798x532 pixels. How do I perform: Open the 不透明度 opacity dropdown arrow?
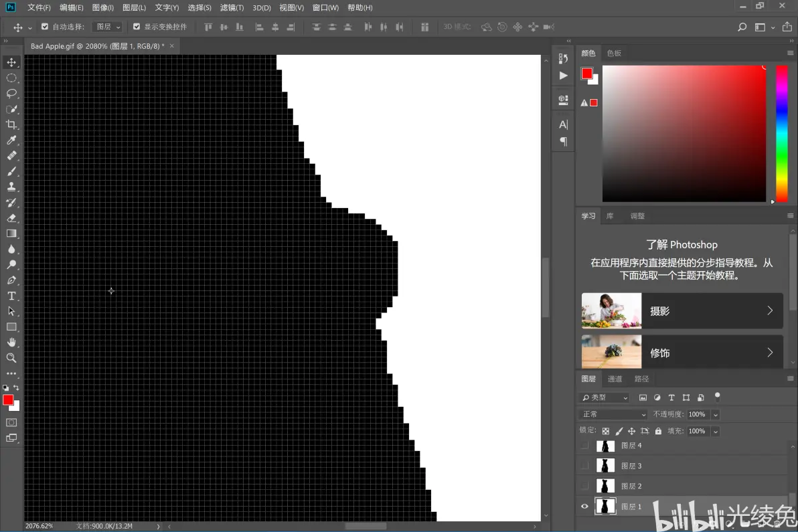click(715, 414)
